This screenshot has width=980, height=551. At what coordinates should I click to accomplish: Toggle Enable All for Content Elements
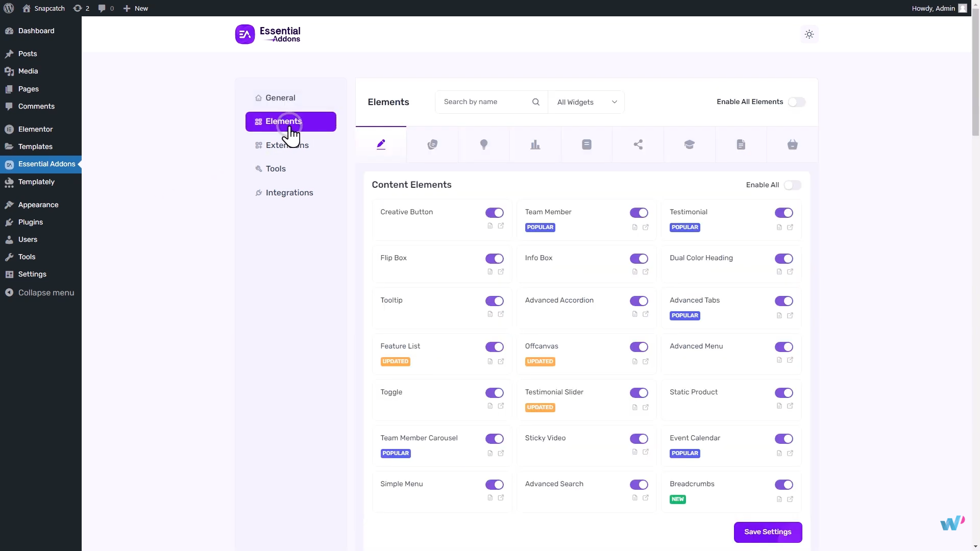pos(792,185)
